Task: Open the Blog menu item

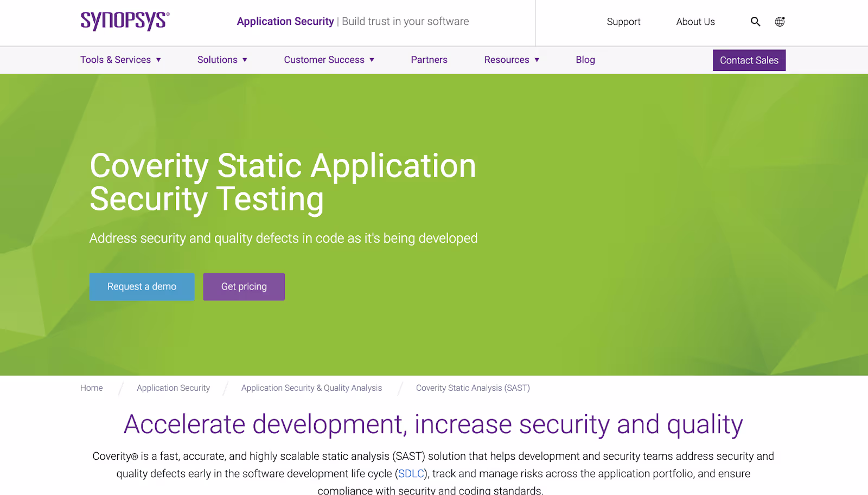Action: pyautogui.click(x=585, y=60)
